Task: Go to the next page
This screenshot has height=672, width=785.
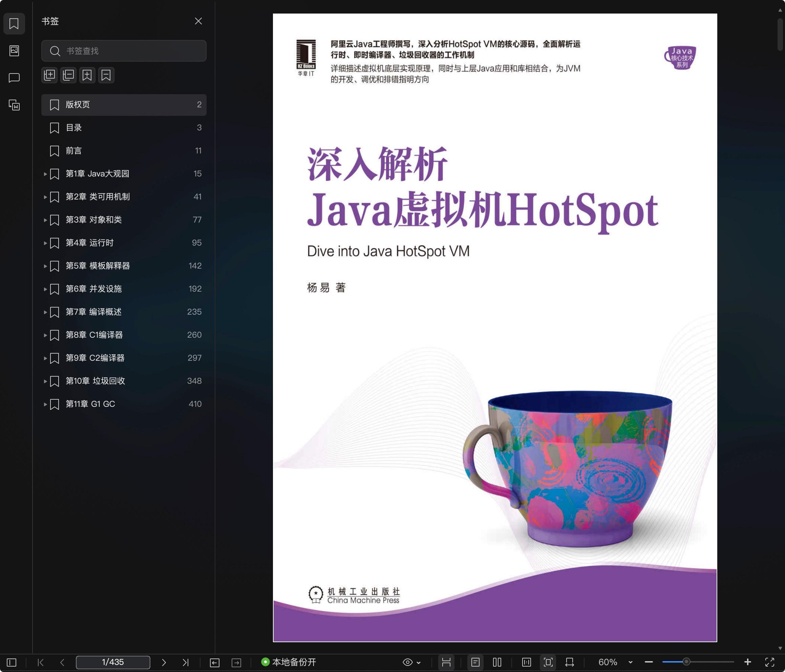Action: (x=164, y=662)
